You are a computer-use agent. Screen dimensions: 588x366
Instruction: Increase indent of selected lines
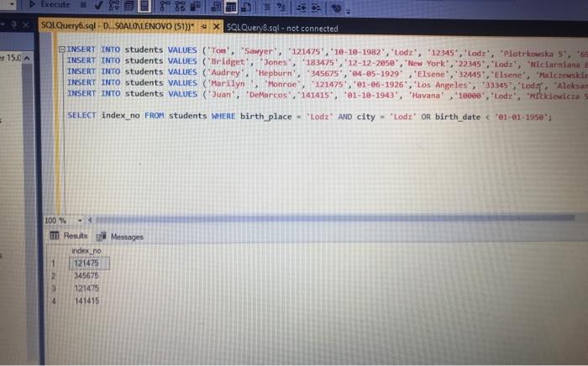317,8
